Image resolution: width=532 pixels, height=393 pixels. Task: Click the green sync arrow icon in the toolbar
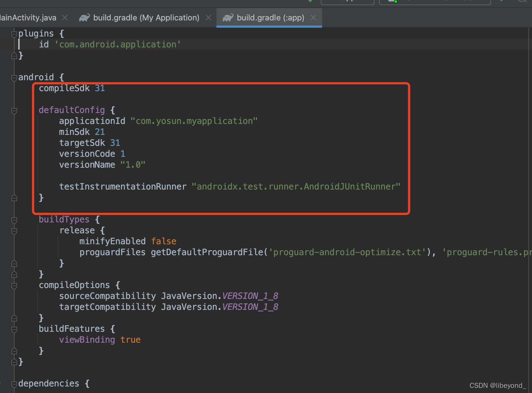(309, 1)
